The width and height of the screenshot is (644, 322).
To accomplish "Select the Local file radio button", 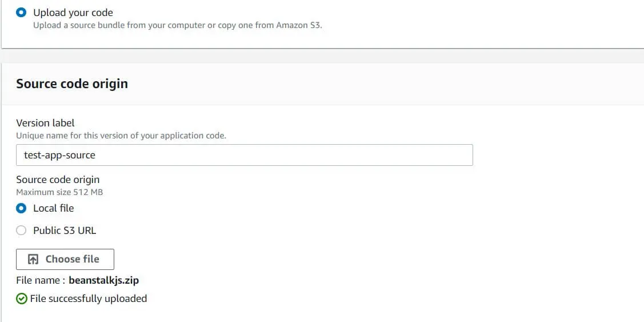I will tap(22, 208).
